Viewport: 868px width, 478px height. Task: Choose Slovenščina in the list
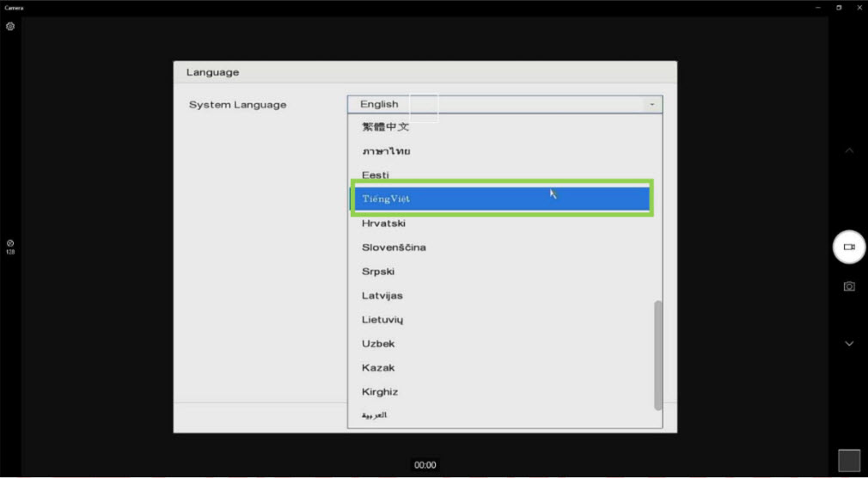tap(394, 248)
